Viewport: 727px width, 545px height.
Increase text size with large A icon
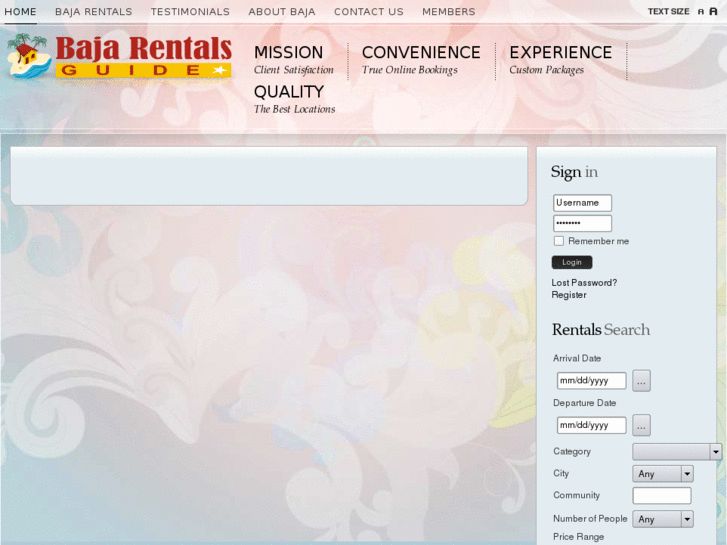713,11
